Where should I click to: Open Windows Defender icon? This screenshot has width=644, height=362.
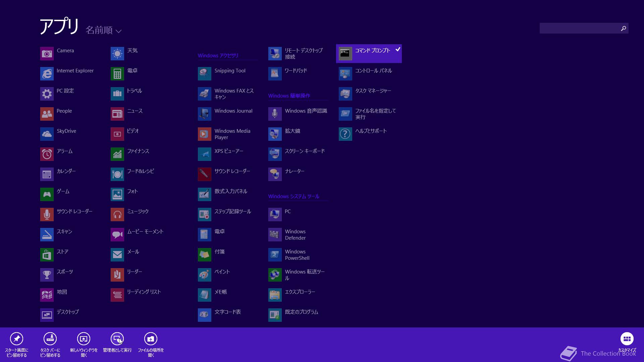[x=275, y=235]
